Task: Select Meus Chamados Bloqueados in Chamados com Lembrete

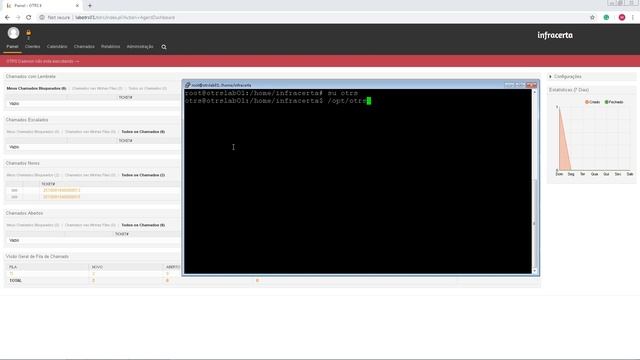Action: tap(36, 89)
